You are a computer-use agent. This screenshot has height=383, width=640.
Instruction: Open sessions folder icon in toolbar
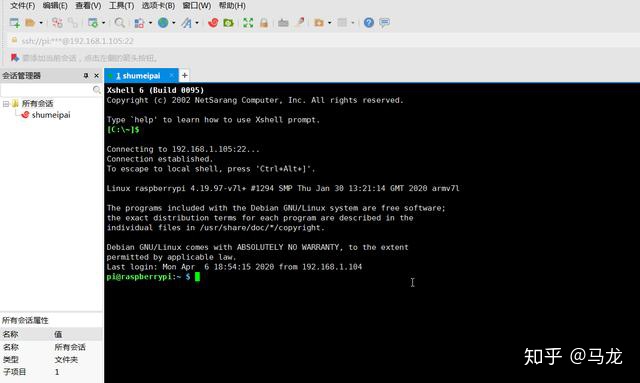point(30,23)
